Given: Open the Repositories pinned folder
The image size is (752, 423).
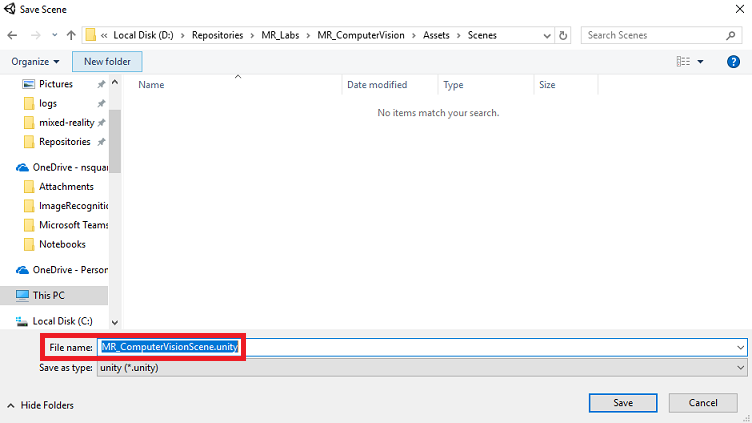Looking at the screenshot, I should (x=65, y=141).
